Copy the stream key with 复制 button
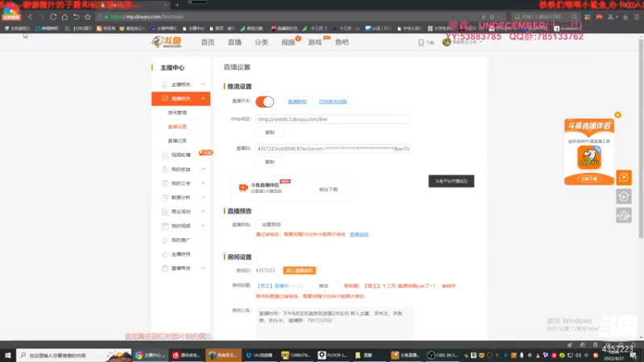Screen dimensions: 644x362 (x=270, y=162)
